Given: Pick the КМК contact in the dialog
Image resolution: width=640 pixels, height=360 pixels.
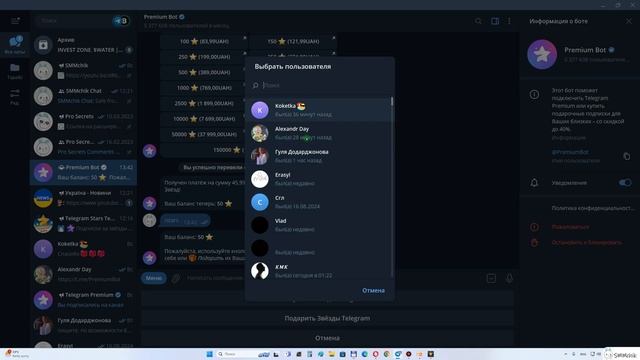Looking at the screenshot, I should pyautogui.click(x=318, y=271).
